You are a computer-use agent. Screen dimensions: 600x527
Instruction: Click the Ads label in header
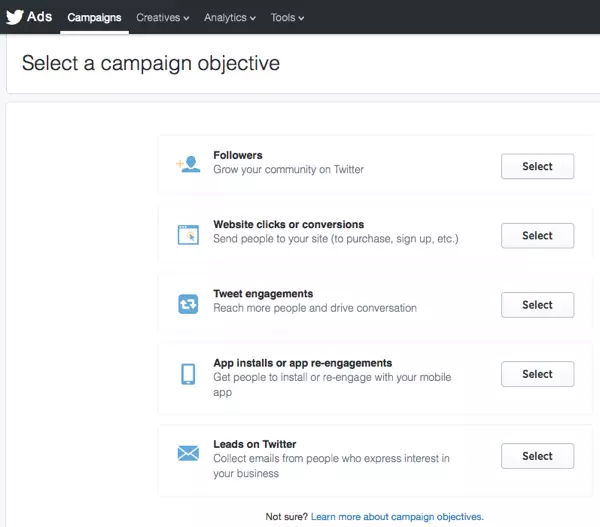point(40,17)
